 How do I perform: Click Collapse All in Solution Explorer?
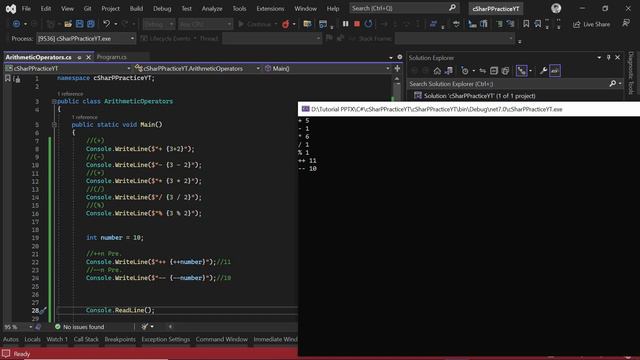coord(494,71)
